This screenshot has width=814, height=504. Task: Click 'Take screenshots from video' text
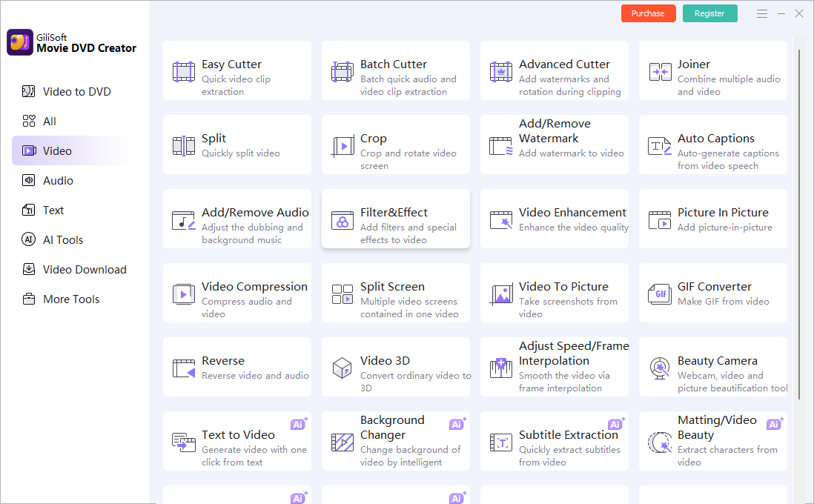coord(568,308)
